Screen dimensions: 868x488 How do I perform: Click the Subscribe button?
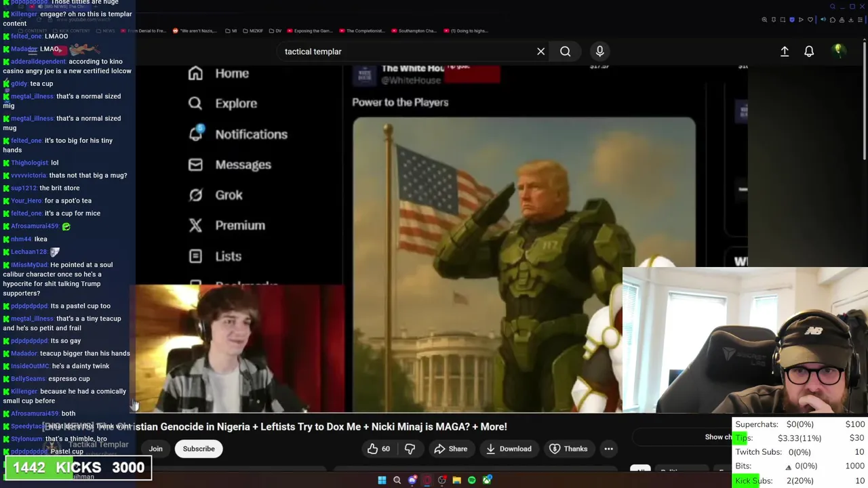199,449
